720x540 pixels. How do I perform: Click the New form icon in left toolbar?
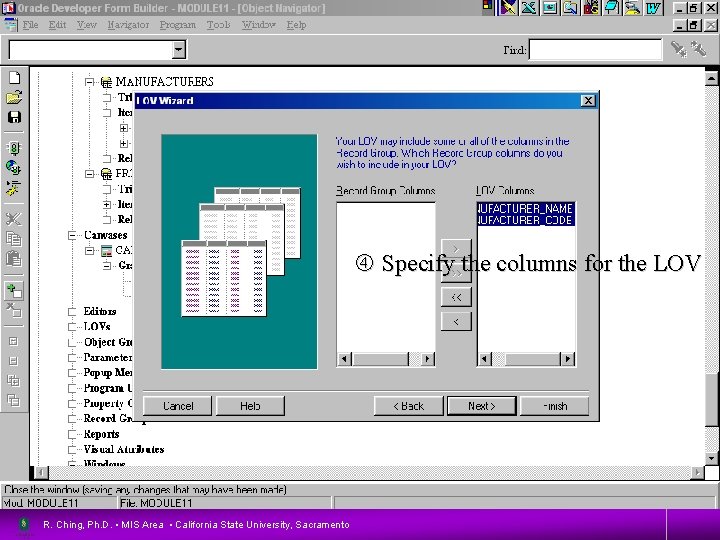(14, 78)
